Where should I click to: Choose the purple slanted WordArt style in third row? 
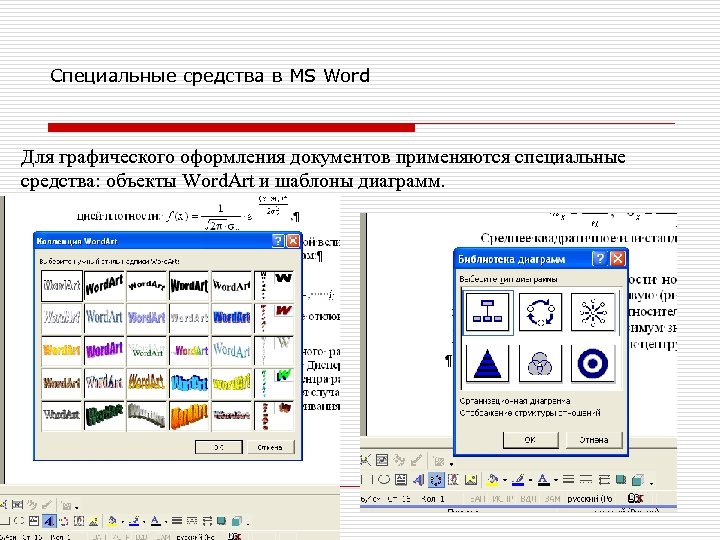[104, 351]
